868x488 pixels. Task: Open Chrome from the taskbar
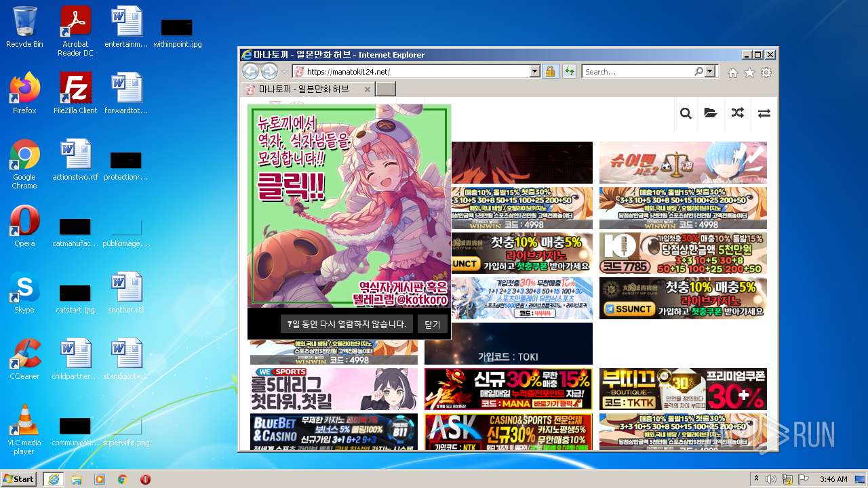(123, 479)
